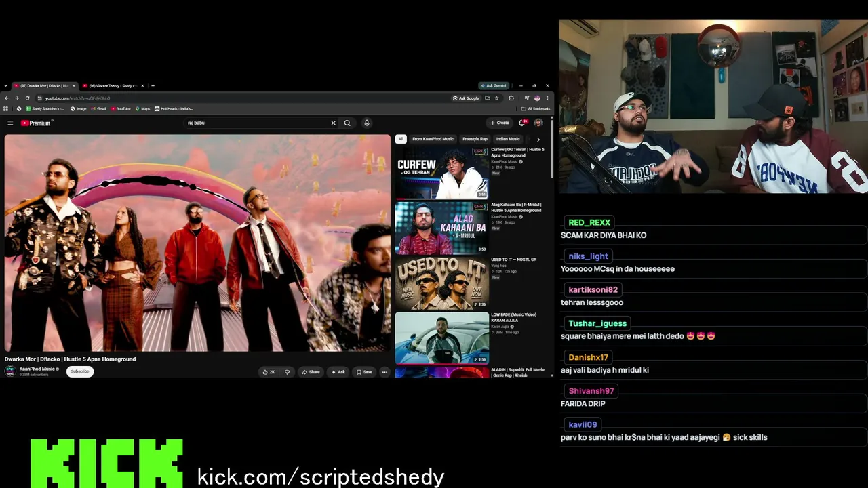Open the YouTube account avatar menu
868x488 pixels.
538,123
